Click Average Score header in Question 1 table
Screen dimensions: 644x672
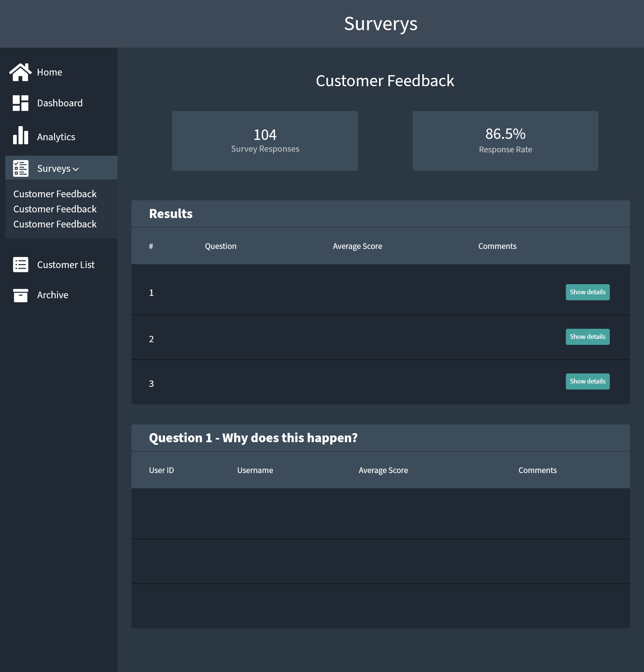pyautogui.click(x=383, y=470)
